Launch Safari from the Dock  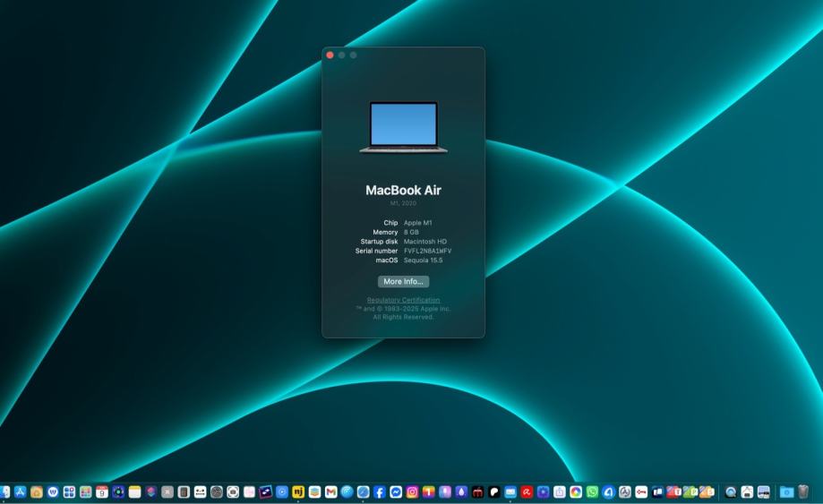[x=364, y=492]
